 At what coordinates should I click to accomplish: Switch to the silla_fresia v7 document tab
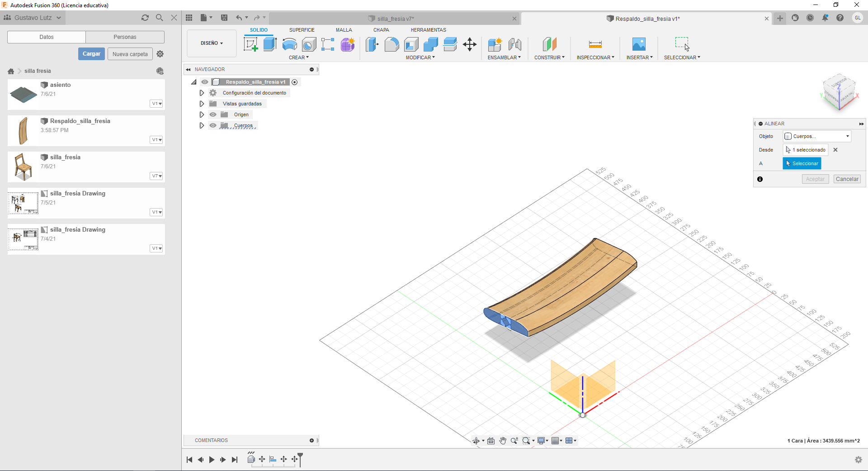[394, 19]
